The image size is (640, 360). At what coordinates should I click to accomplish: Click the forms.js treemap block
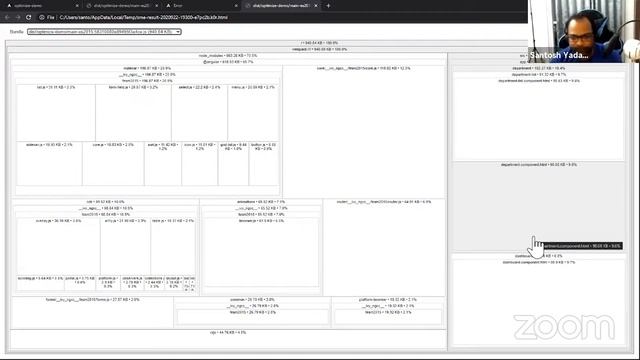[92, 312]
